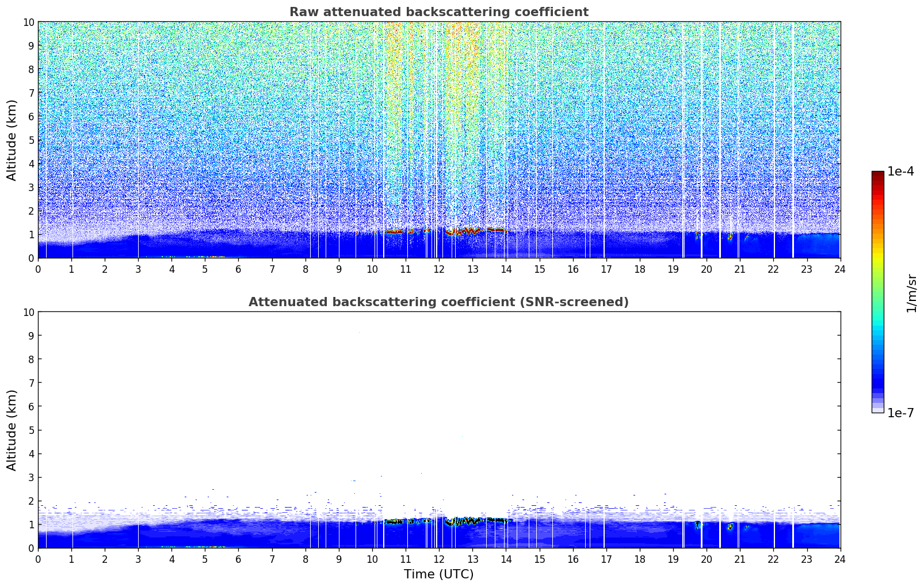Click the red cloud layer in Raw plot
The image size is (924, 587).
click(x=446, y=231)
